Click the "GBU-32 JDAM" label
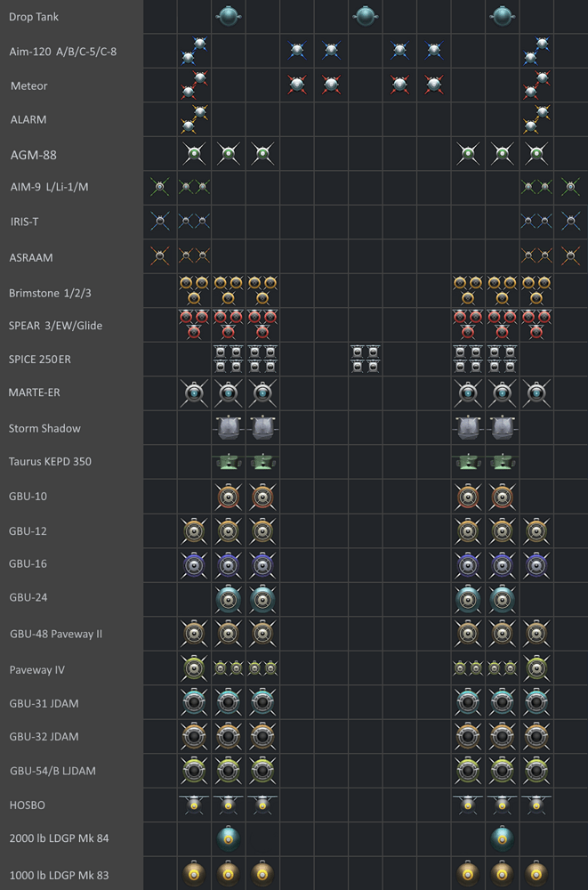 pyautogui.click(x=44, y=736)
